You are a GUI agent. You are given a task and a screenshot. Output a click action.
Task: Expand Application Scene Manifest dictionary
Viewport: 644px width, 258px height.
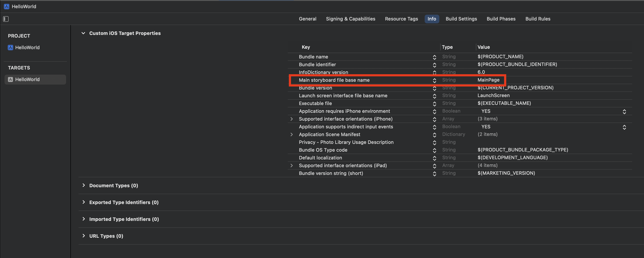coord(291,135)
